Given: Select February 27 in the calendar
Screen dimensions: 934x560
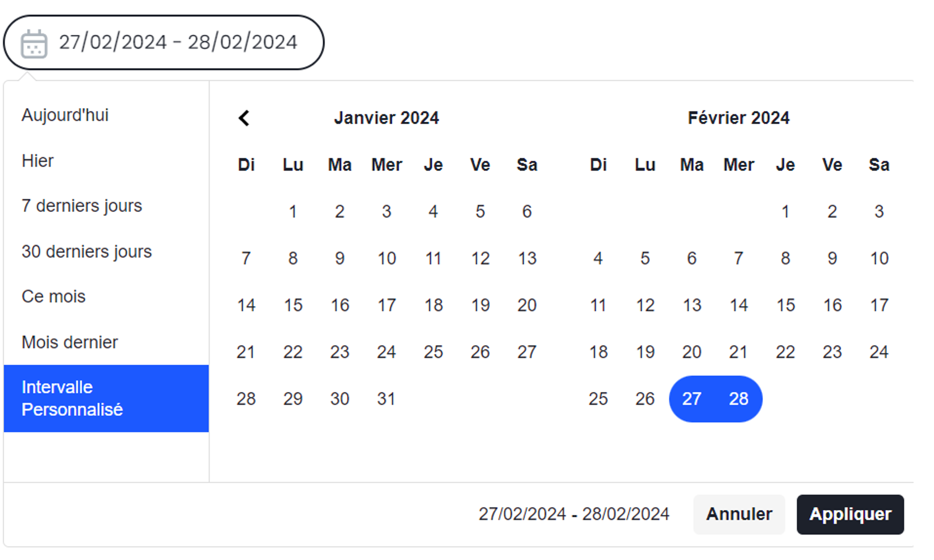Looking at the screenshot, I should pos(692,399).
